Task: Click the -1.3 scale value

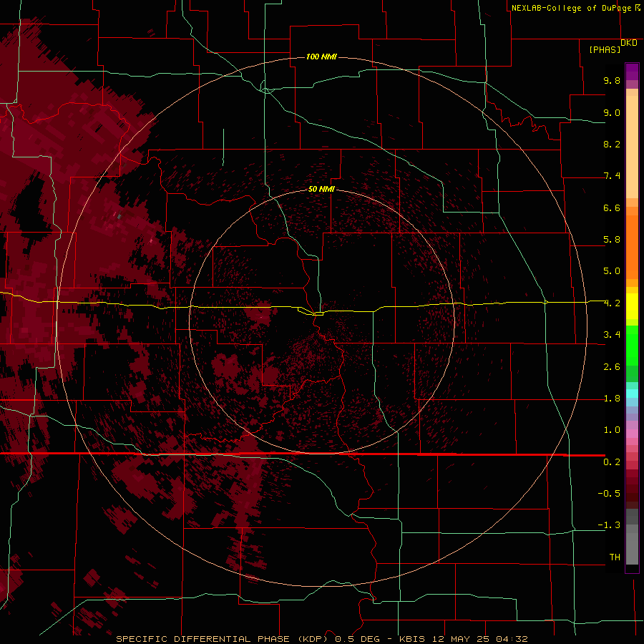Action: (609, 525)
